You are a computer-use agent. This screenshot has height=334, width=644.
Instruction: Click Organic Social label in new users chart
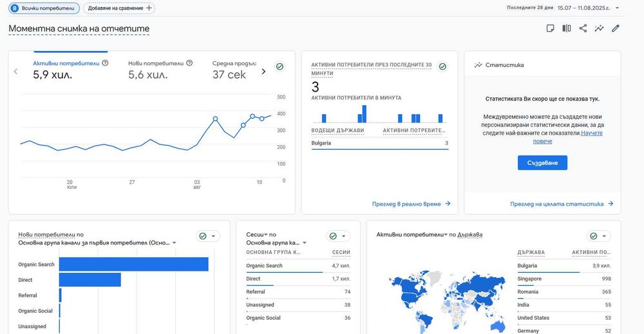(x=35, y=311)
